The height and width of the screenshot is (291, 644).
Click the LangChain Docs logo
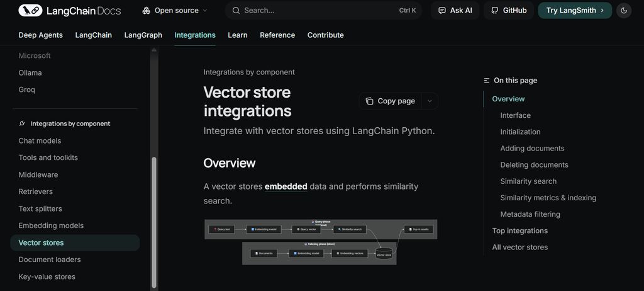tap(69, 10)
